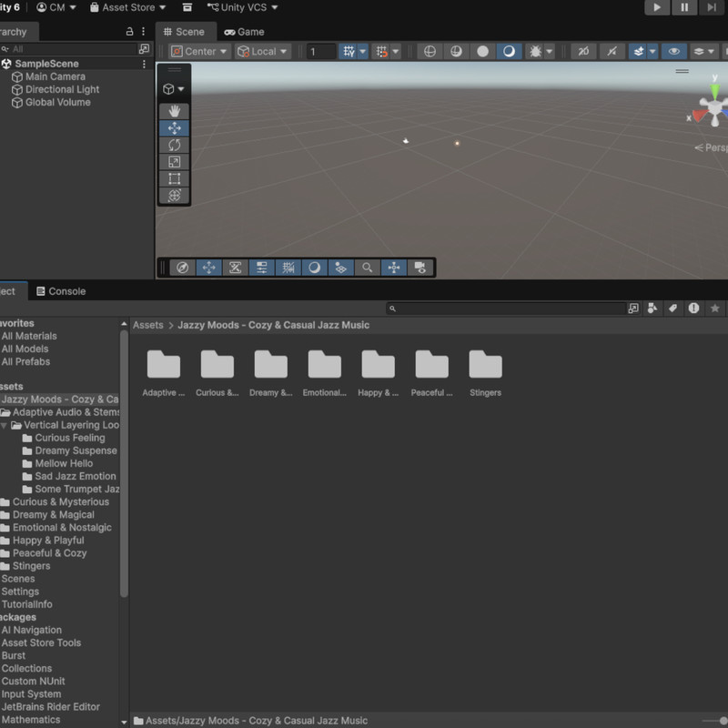Screen dimensions: 728x728
Task: Click the Project tree vertical scrollbar
Action: tap(124, 463)
